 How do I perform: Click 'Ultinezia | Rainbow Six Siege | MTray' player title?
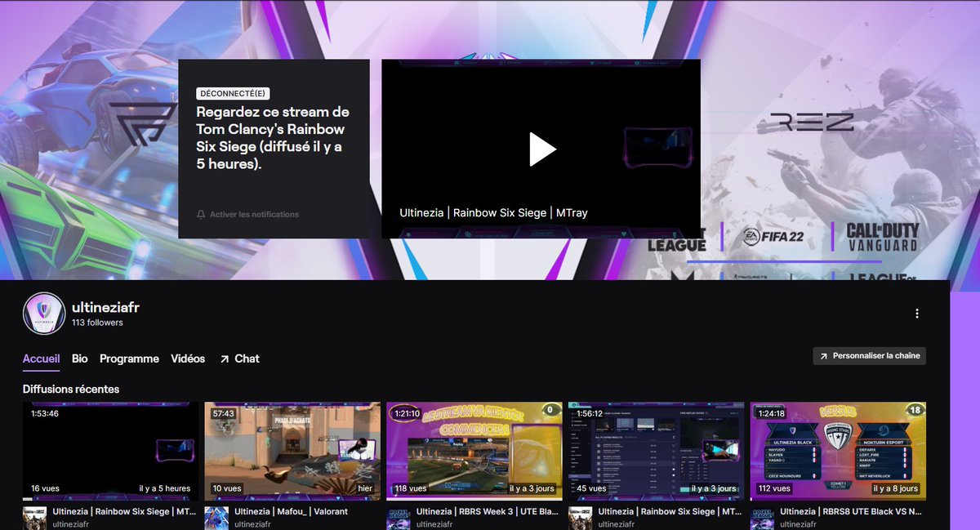(x=493, y=213)
